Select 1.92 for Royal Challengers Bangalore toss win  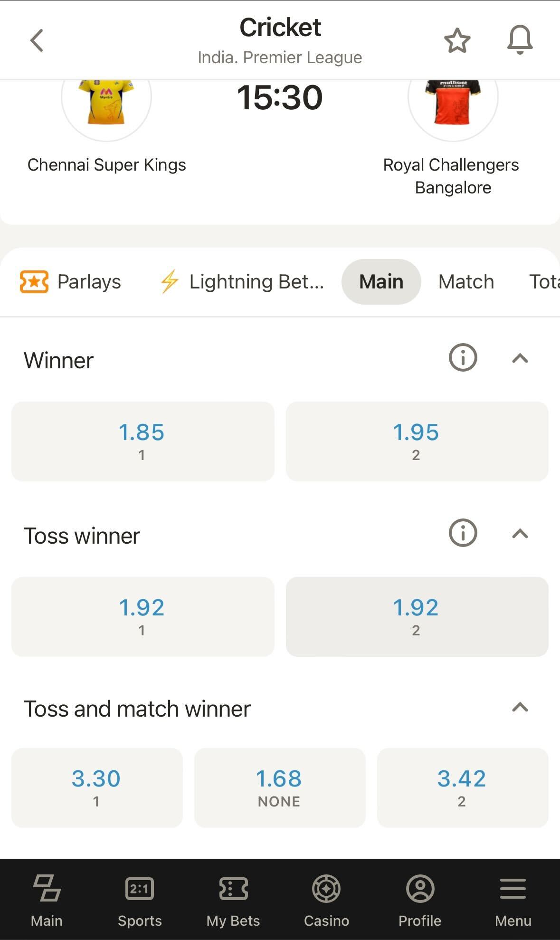pos(417,616)
